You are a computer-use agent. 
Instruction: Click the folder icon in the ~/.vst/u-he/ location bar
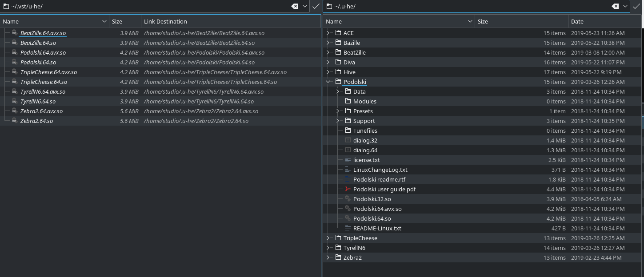(x=6, y=6)
